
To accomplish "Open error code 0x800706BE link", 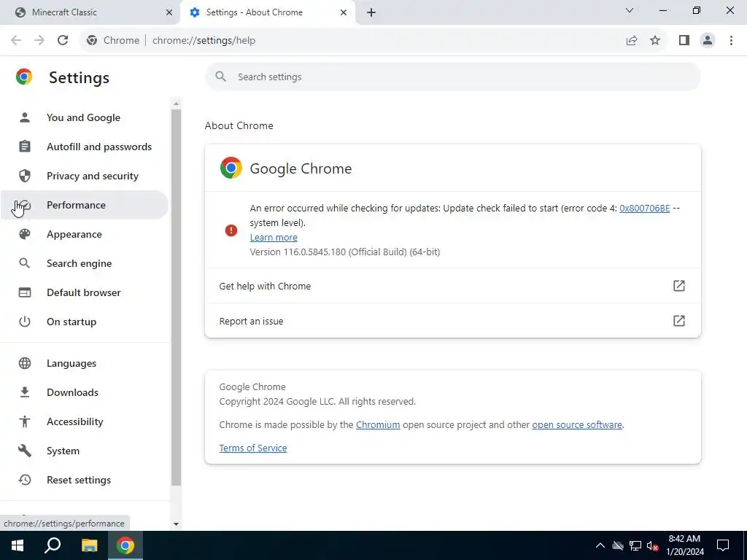I will 645,208.
